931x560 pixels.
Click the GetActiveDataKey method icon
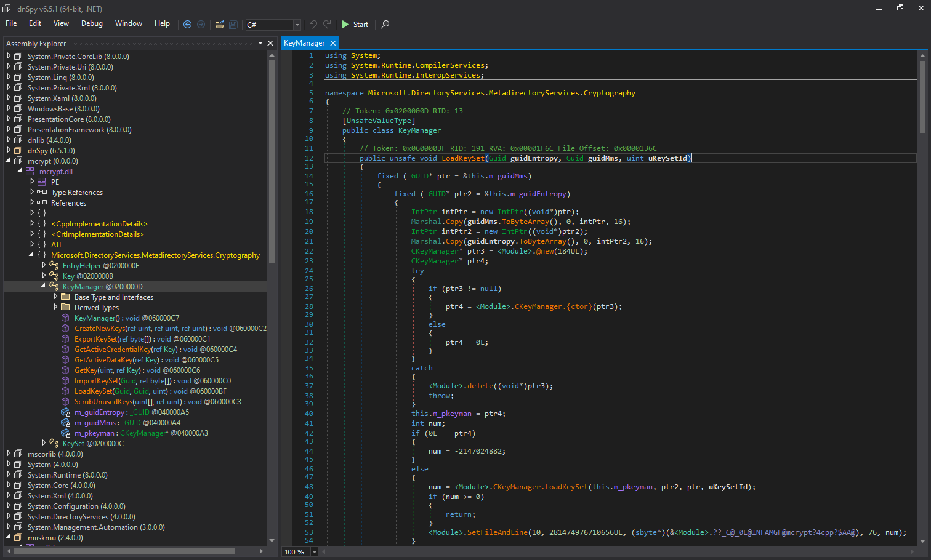65,359
